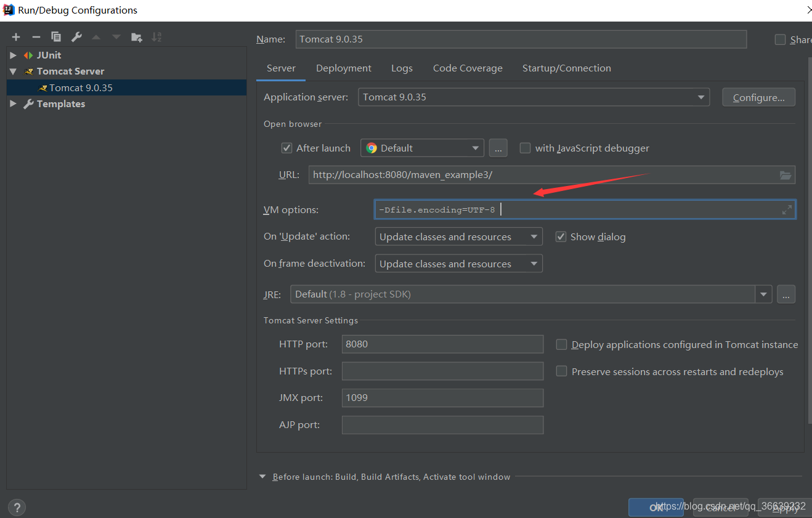Browse URL with folder icon

pyautogui.click(x=785, y=175)
